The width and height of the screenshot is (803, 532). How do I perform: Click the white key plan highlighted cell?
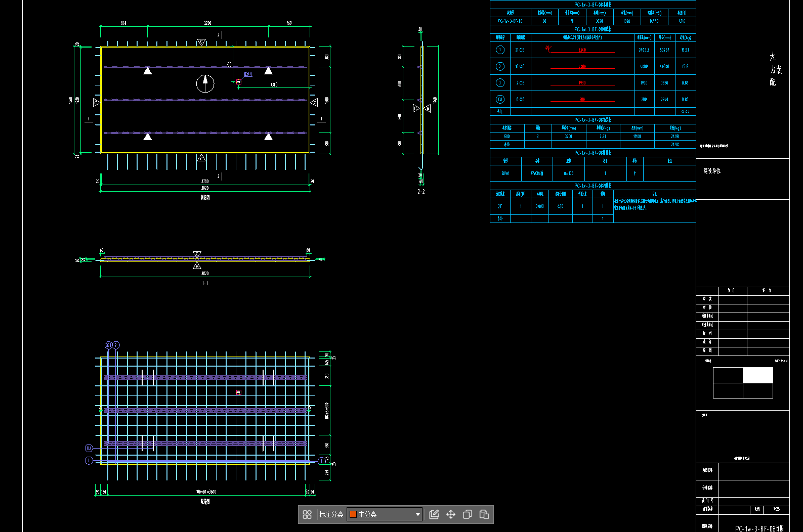(758, 375)
